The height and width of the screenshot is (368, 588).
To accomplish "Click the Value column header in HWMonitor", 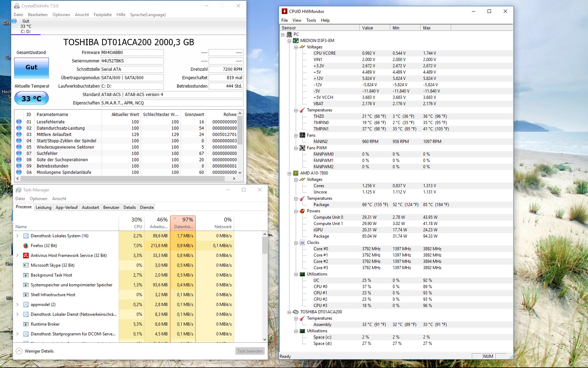I will click(x=374, y=28).
